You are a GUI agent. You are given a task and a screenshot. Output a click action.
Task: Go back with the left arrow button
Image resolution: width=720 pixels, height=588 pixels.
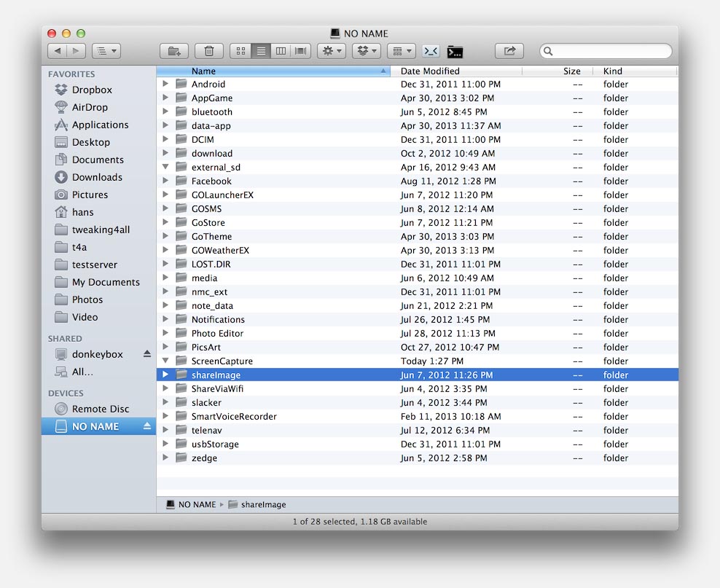tap(58, 51)
